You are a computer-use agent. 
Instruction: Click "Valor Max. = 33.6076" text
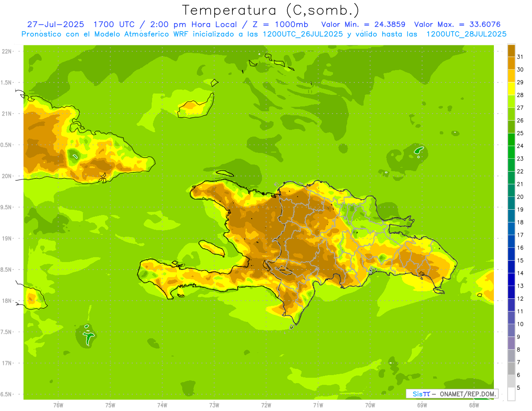[457, 24]
